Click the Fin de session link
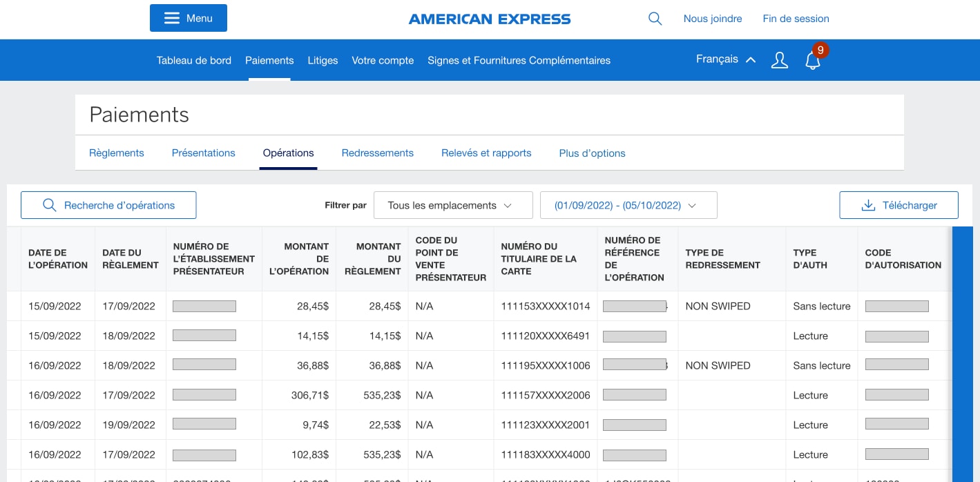 pyautogui.click(x=796, y=19)
